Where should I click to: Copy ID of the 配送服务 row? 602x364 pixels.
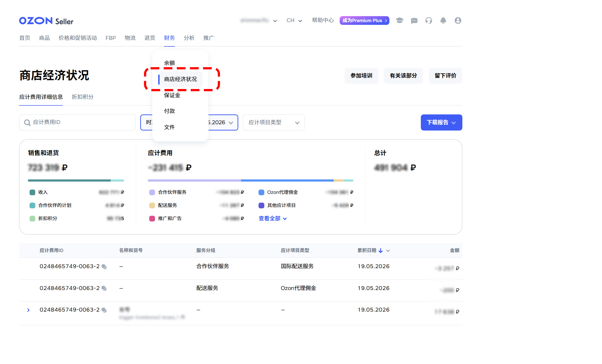(x=104, y=288)
